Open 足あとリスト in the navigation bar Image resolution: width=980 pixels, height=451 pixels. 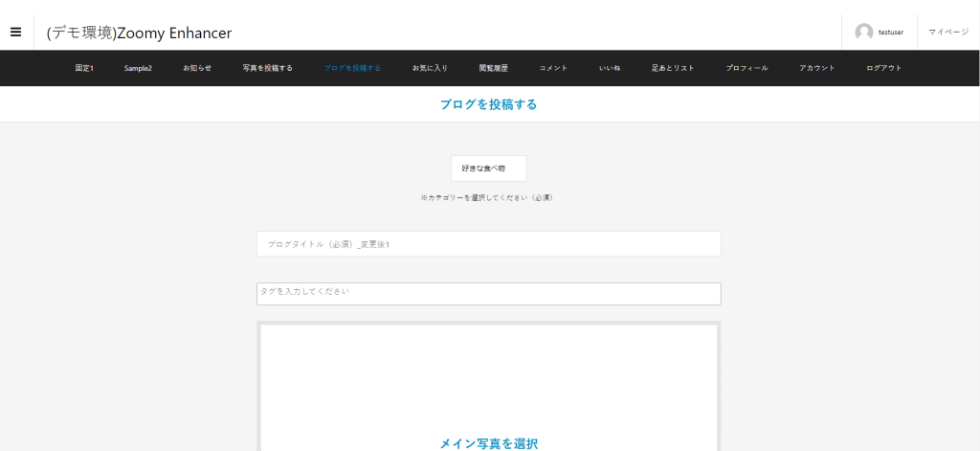[673, 68]
